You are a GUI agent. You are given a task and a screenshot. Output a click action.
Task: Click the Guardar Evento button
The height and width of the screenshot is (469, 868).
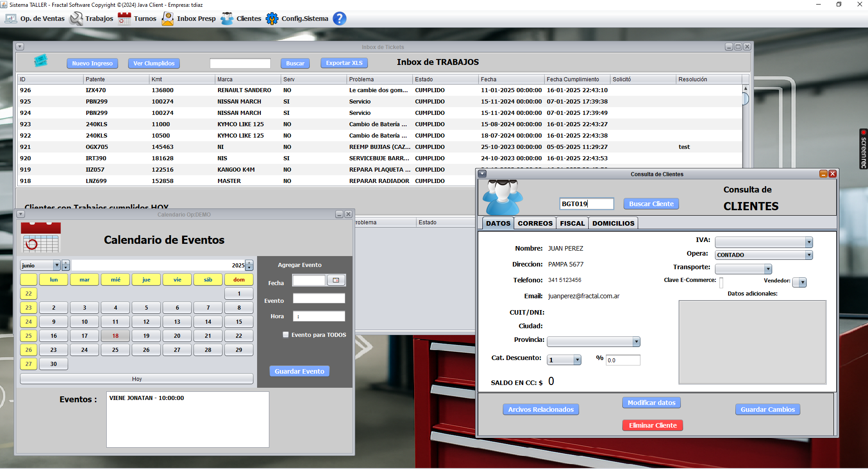[x=299, y=371]
